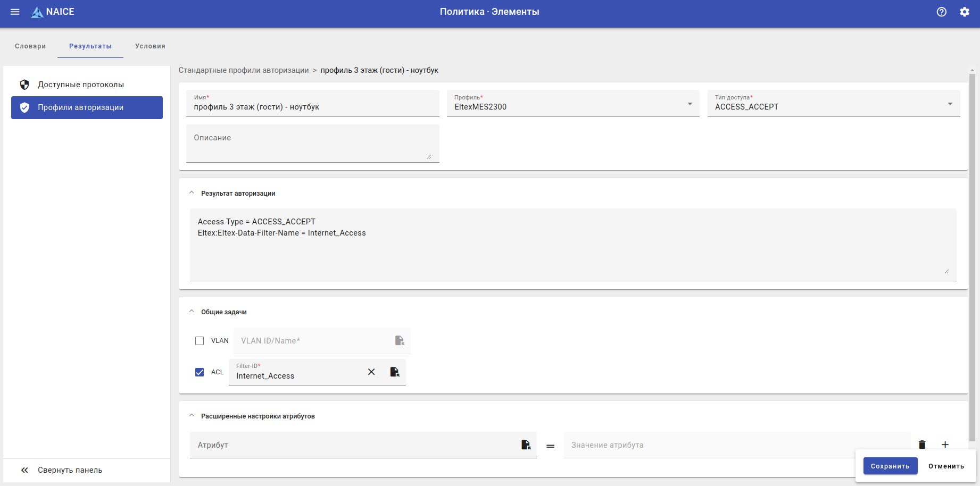The image size is (980, 486).
Task: Click the Сохранить button
Action: 890,466
